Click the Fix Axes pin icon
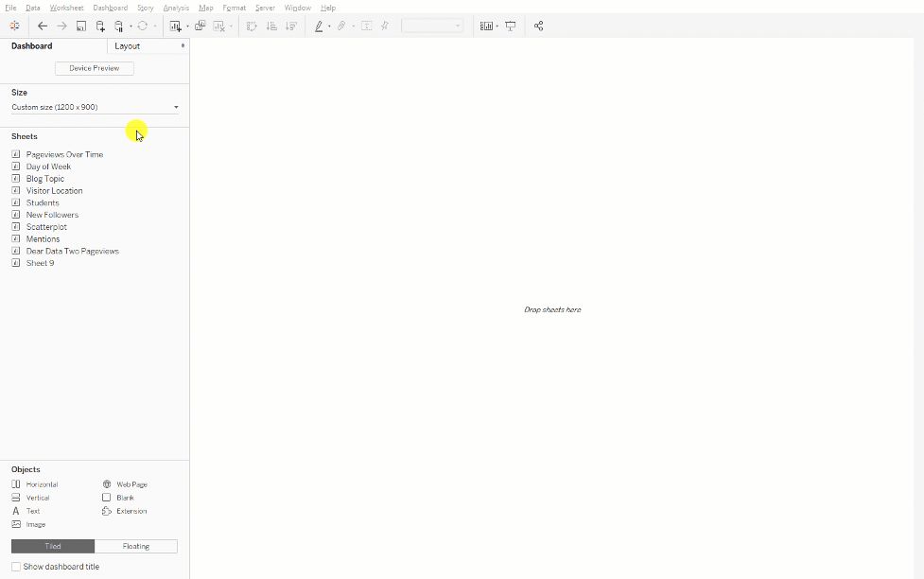The width and height of the screenshot is (924, 579). pyautogui.click(x=385, y=26)
